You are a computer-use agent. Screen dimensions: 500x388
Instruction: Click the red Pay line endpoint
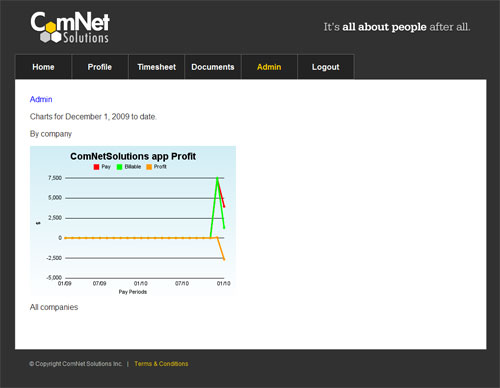pyautogui.click(x=224, y=206)
